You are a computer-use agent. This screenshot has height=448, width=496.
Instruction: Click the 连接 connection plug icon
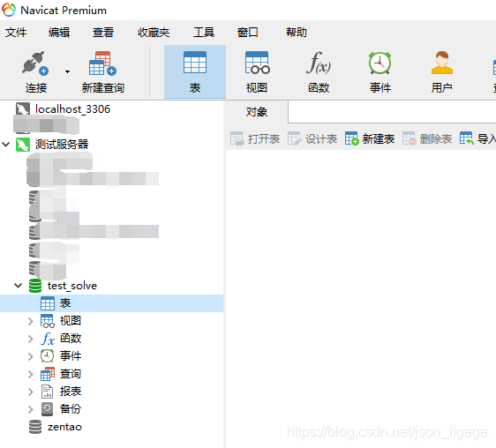tap(34, 63)
